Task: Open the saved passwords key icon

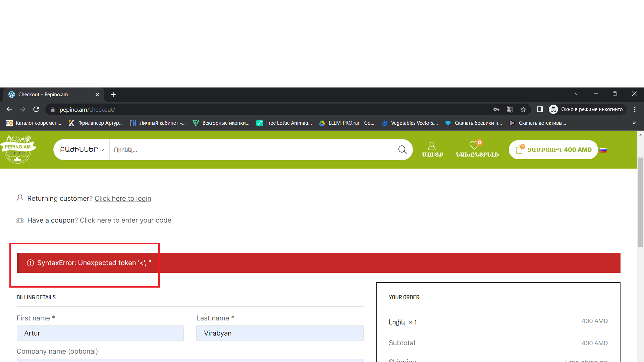Action: point(496,110)
